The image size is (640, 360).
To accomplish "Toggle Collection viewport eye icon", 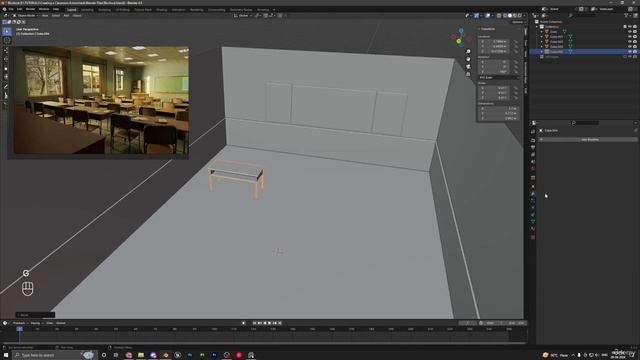I will (630, 27).
